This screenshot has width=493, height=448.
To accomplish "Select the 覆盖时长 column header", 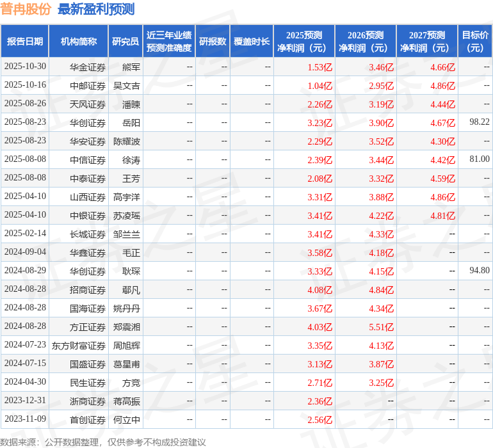I will pos(252,42).
